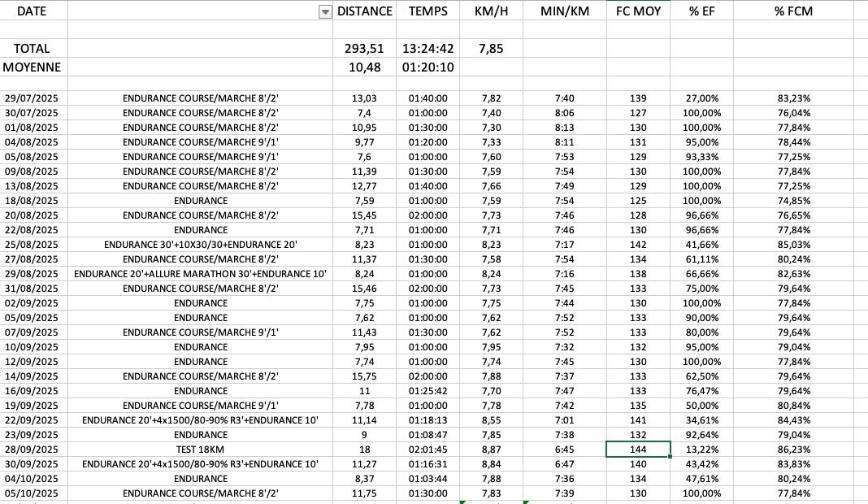The width and height of the screenshot is (868, 504).
Task: Click the TOTAL row label cell
Action: (32, 49)
